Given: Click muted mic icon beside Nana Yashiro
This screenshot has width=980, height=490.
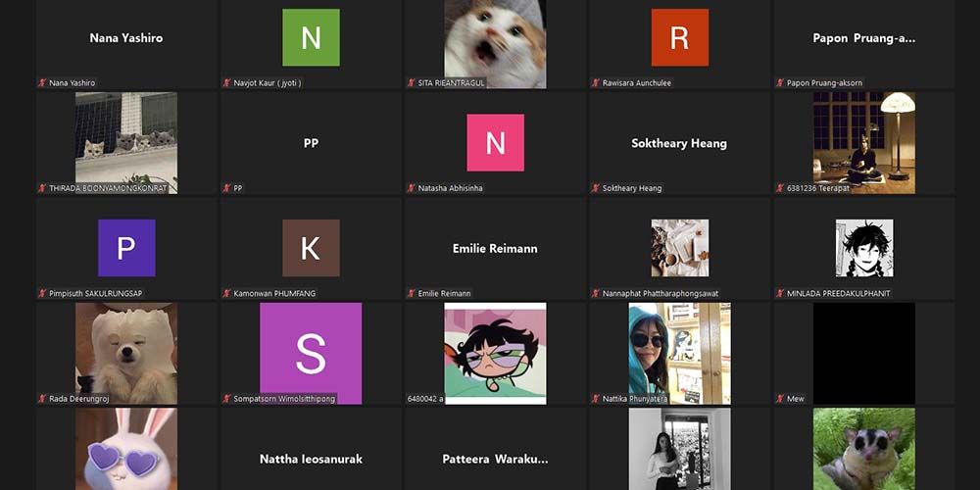Looking at the screenshot, I should [x=42, y=83].
